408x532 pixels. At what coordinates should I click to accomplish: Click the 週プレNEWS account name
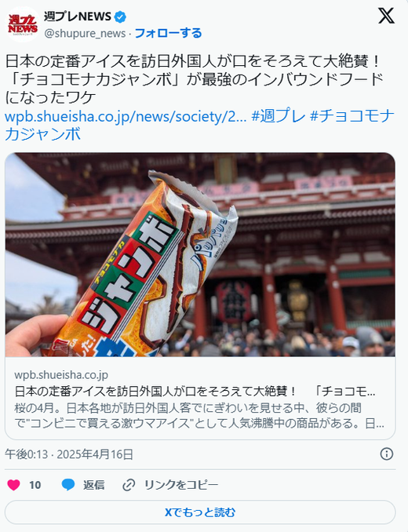[x=78, y=16]
